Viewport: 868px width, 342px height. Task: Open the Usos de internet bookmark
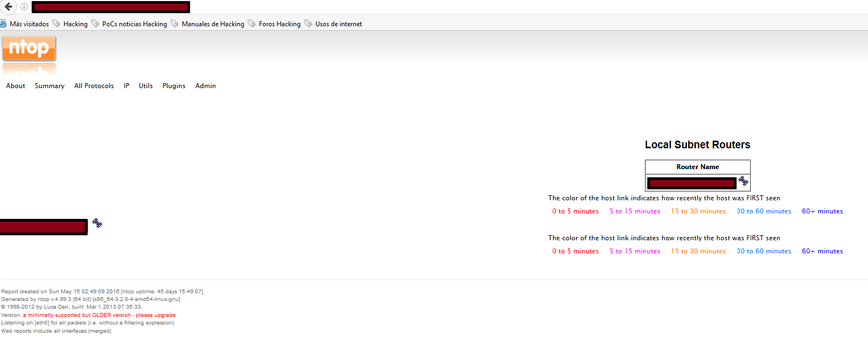[x=338, y=24]
